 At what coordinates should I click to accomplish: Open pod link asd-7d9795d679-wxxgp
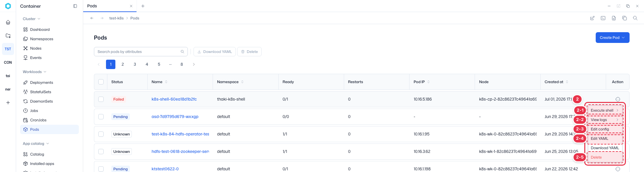pyautogui.click(x=175, y=117)
